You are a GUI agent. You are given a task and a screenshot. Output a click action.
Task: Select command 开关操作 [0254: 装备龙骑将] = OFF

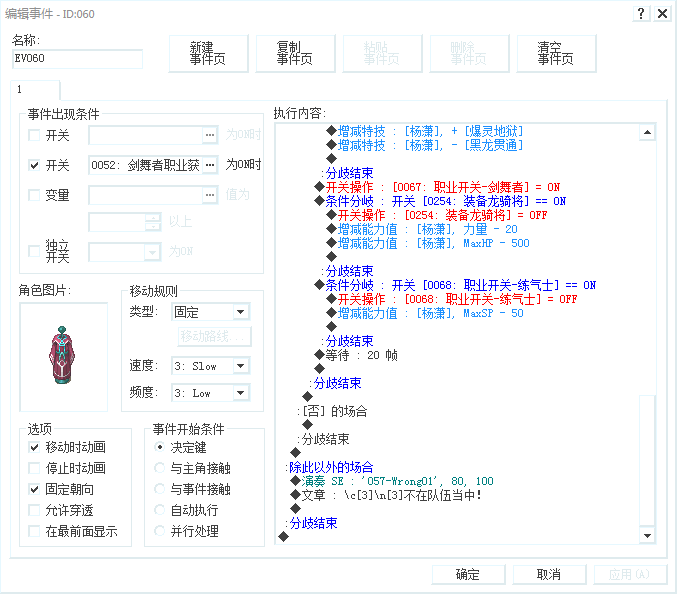437,215
